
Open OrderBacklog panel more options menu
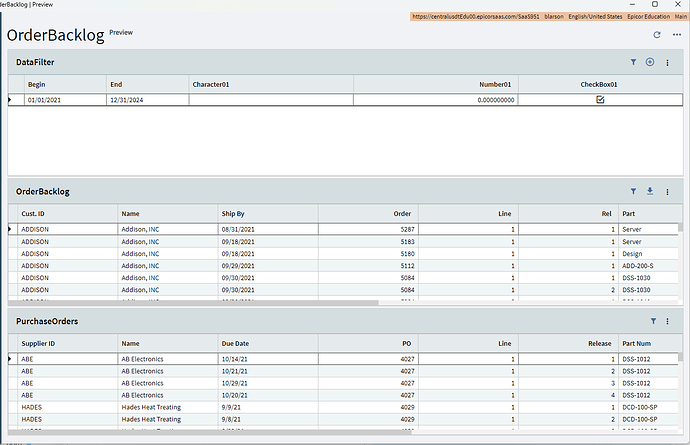[x=667, y=192]
